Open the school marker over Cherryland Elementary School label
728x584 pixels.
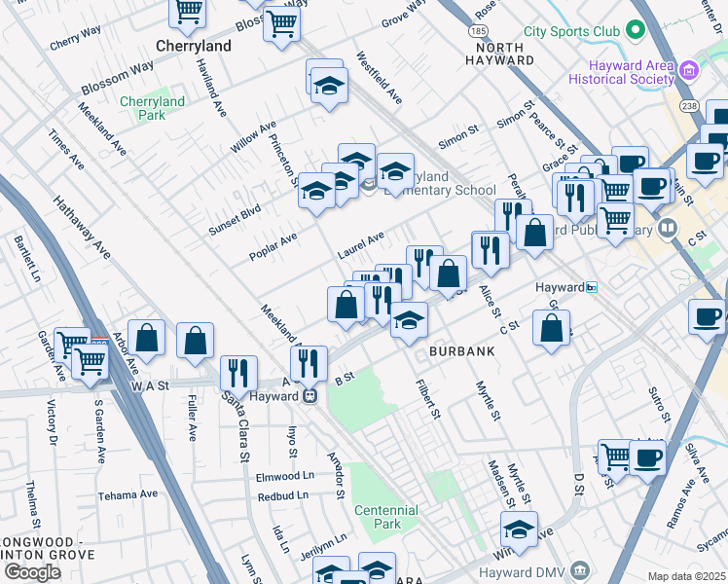[395, 175]
